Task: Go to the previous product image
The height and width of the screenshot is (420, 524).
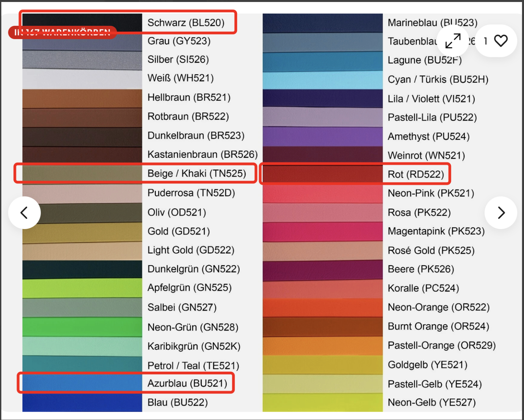Action: [x=24, y=212]
